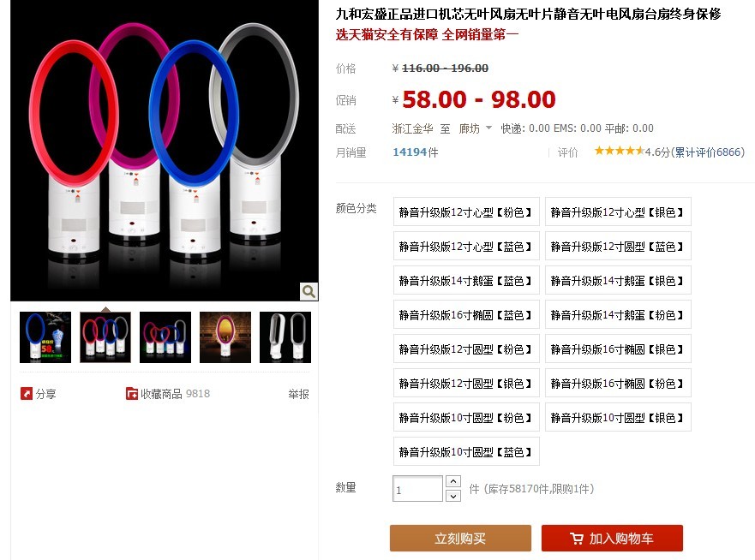755x560 pixels.
Task: Click the 举报 report link
Action: point(298,394)
